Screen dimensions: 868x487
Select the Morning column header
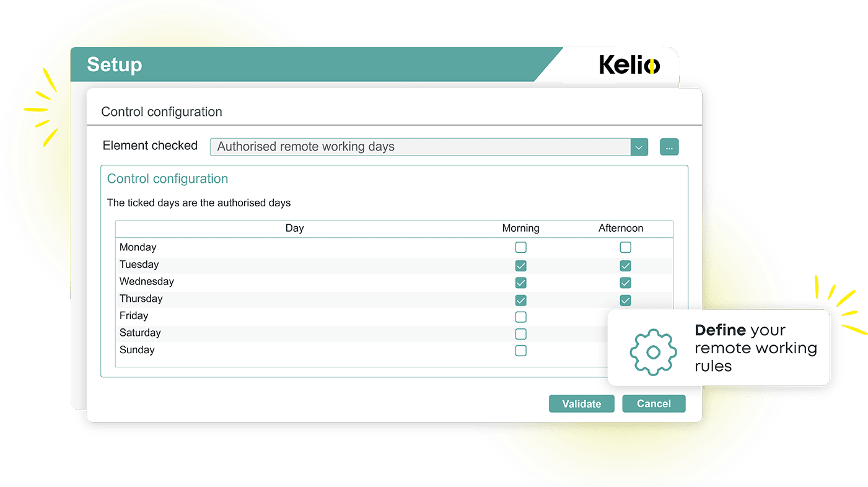[521, 228]
